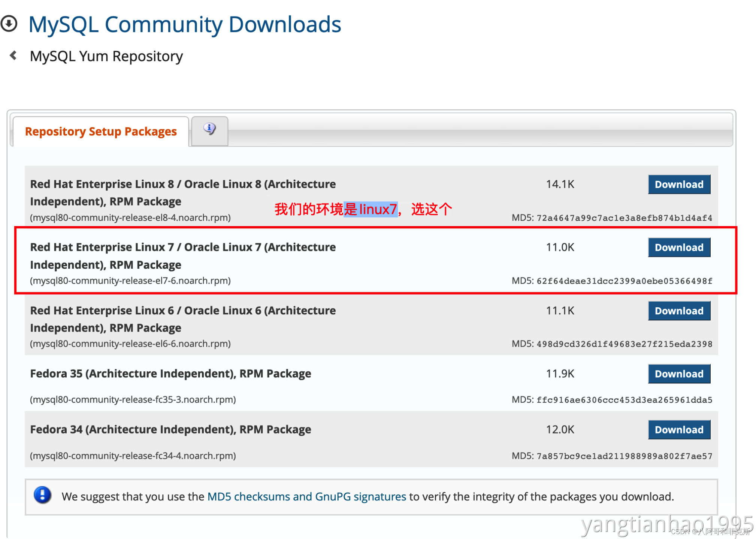
Task: Click the blue exclamation notice icon
Action: (x=42, y=495)
